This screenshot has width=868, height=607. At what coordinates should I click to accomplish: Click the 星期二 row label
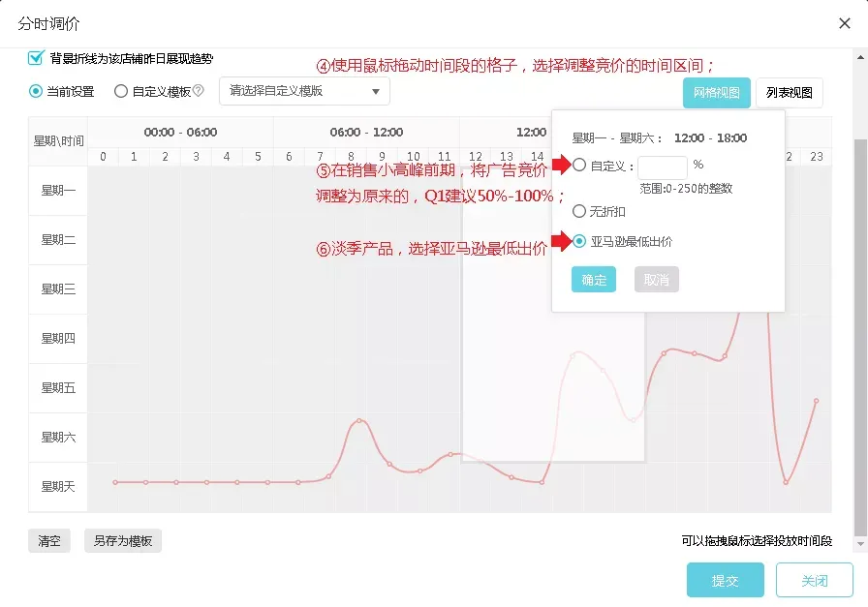58,239
